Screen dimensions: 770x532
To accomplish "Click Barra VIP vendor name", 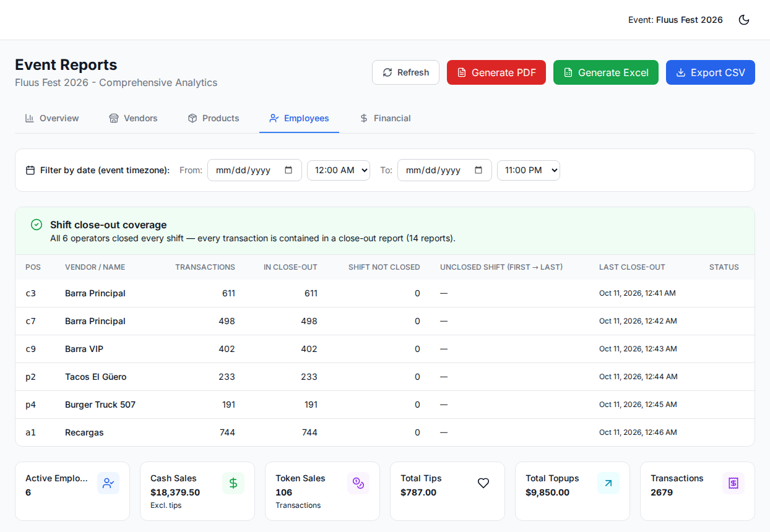I will pos(84,349).
